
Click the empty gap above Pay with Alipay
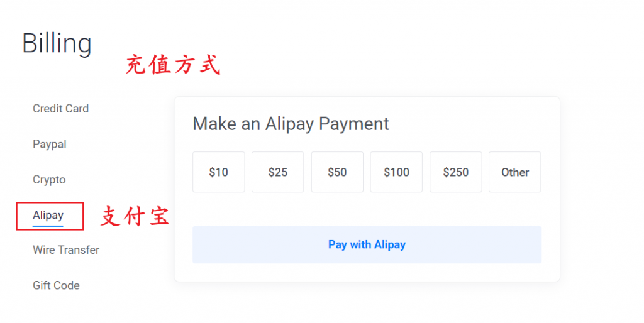coord(367,209)
